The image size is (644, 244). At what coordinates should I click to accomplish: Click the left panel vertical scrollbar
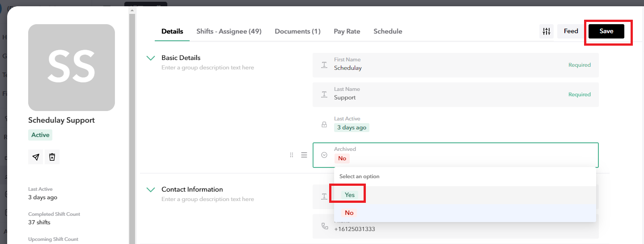click(x=132, y=129)
